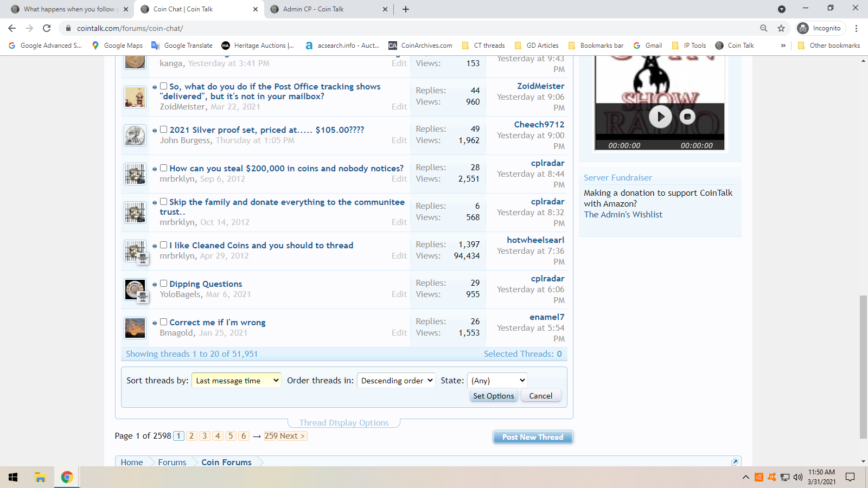The image size is (868, 488).
Task: Open Google Maps bookmark
Action: point(117,46)
